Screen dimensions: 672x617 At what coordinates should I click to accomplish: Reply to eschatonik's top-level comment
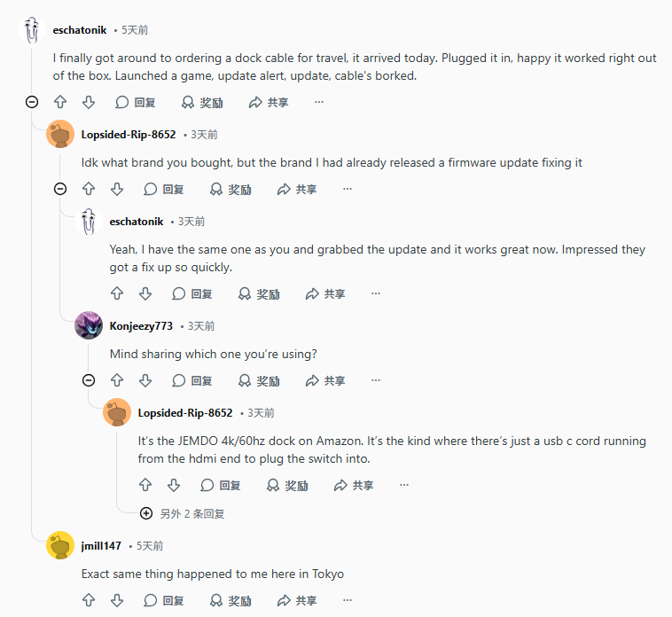pyautogui.click(x=136, y=103)
